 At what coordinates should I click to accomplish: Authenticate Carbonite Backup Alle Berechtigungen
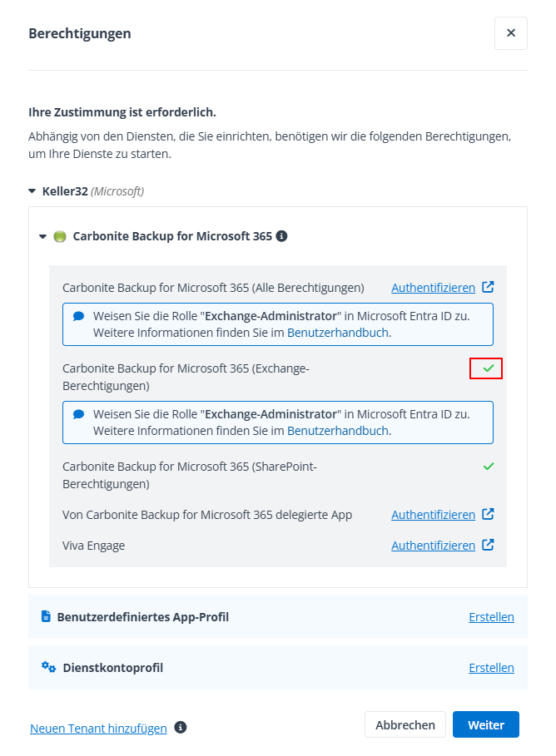click(x=433, y=288)
